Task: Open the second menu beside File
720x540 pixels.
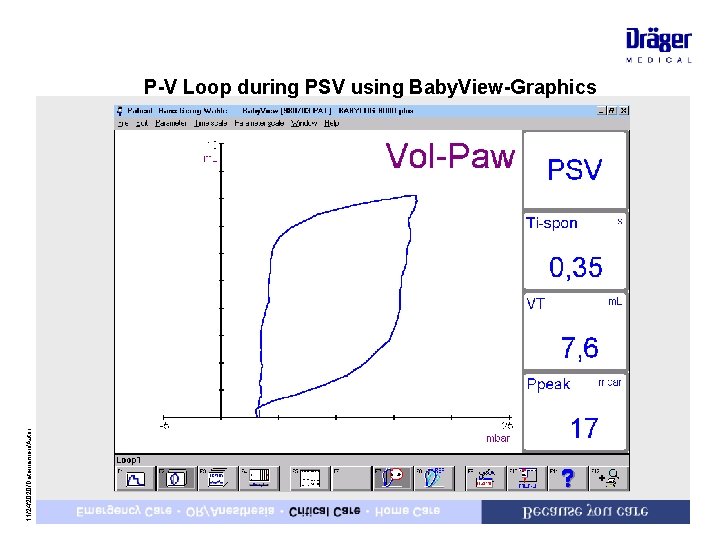Action: coord(141,123)
